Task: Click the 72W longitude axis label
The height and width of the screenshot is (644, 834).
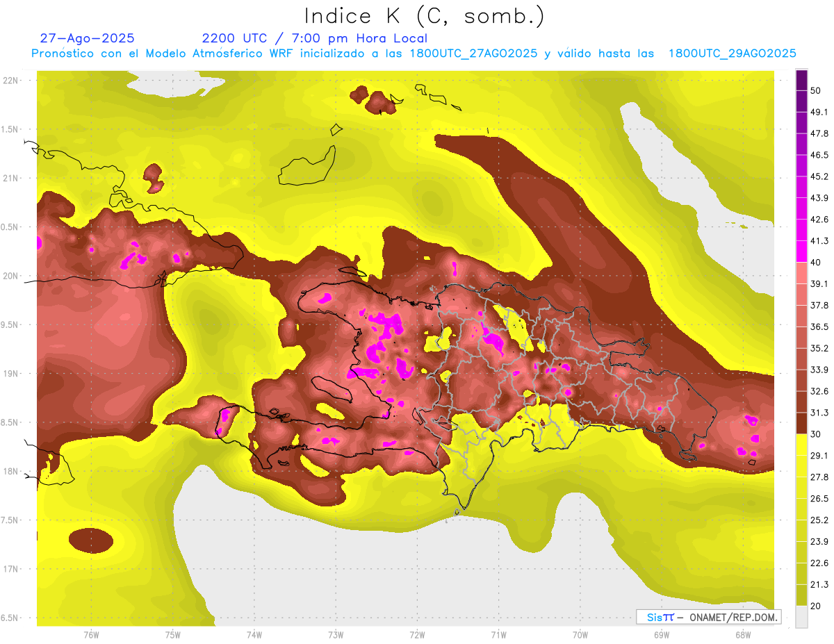Action: tap(418, 634)
